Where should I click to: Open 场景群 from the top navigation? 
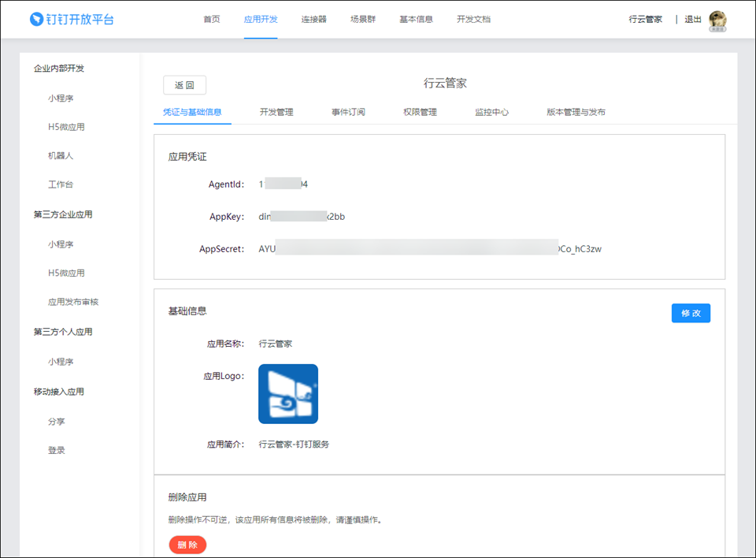click(x=363, y=19)
